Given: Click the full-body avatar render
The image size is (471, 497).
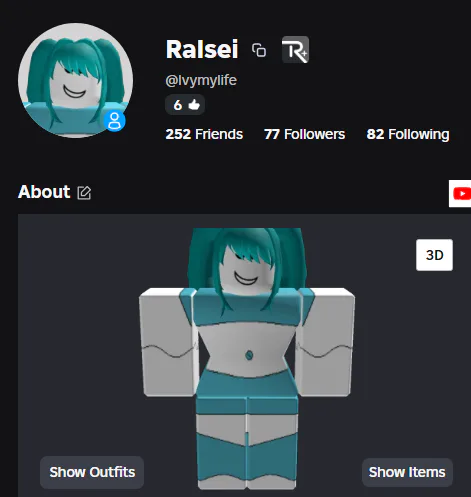Looking at the screenshot, I should pyautogui.click(x=247, y=359).
